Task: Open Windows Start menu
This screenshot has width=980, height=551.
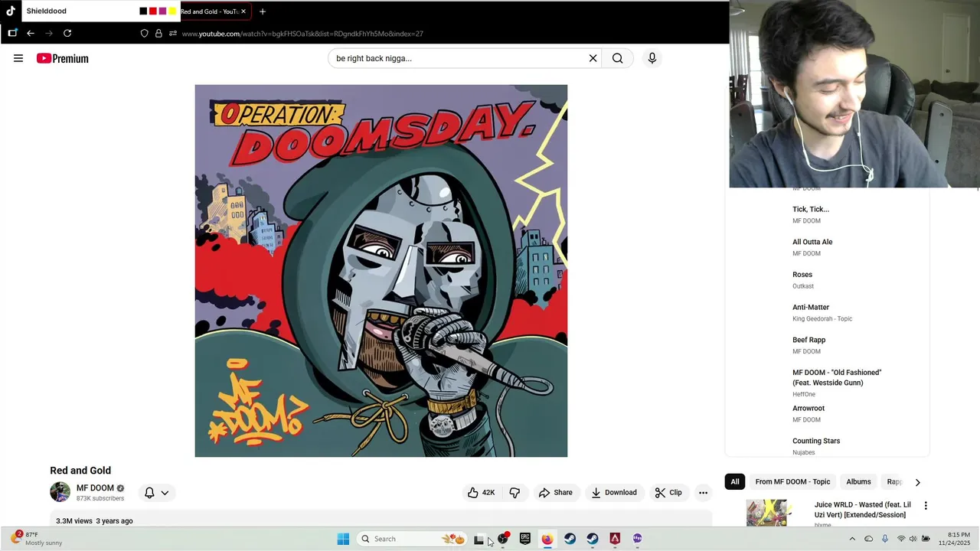Action: tap(343, 539)
